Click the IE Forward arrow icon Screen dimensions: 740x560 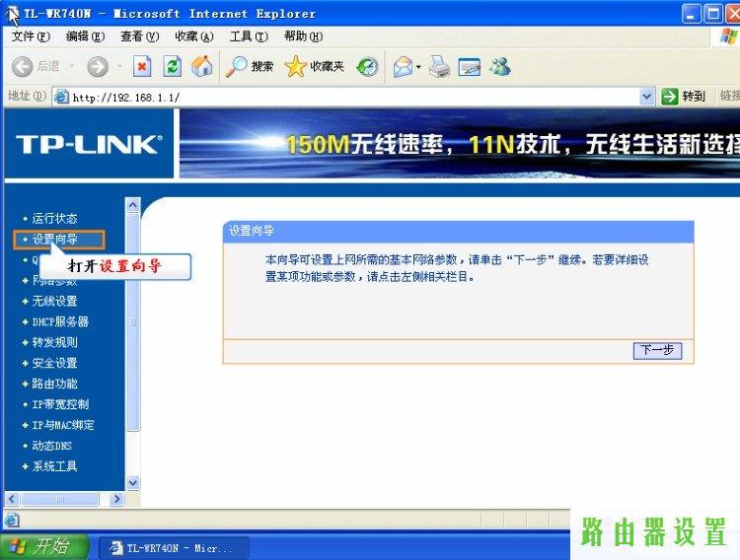click(x=98, y=66)
